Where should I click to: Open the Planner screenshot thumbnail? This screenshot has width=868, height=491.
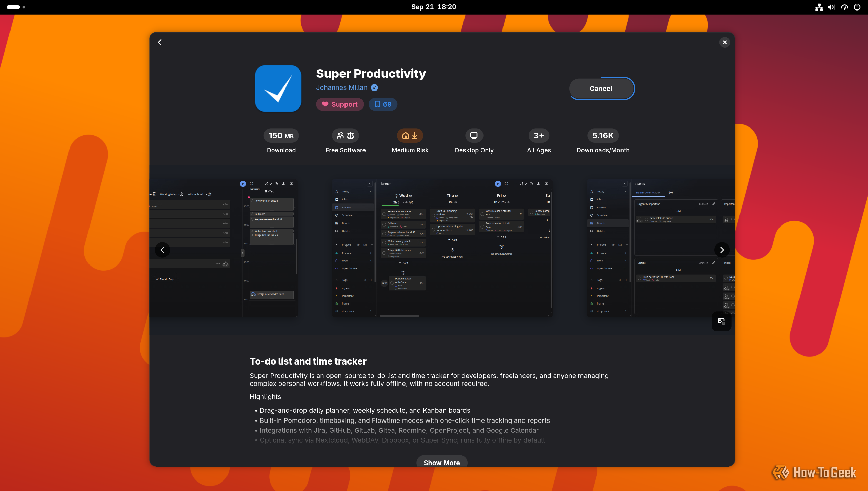442,248
